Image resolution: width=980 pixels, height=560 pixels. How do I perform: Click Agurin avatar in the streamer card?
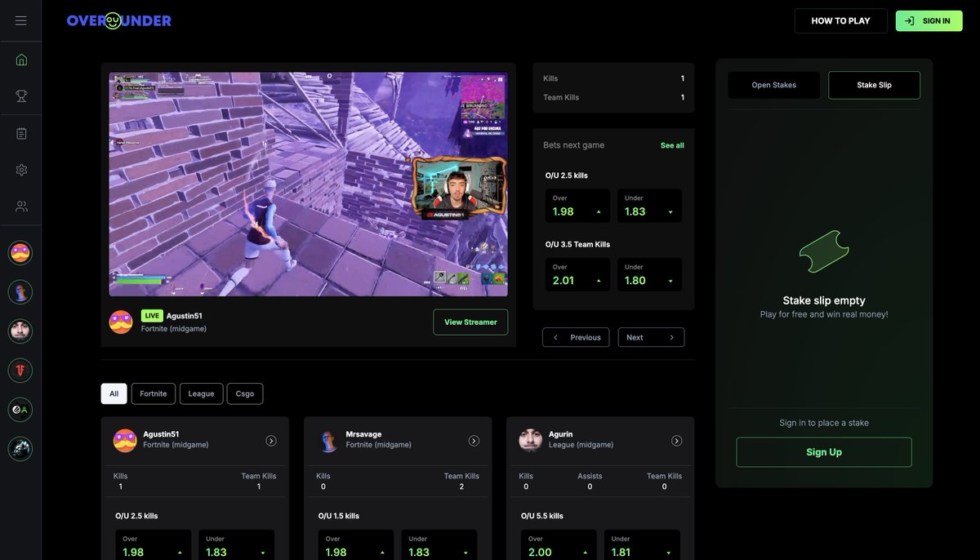pyautogui.click(x=531, y=441)
